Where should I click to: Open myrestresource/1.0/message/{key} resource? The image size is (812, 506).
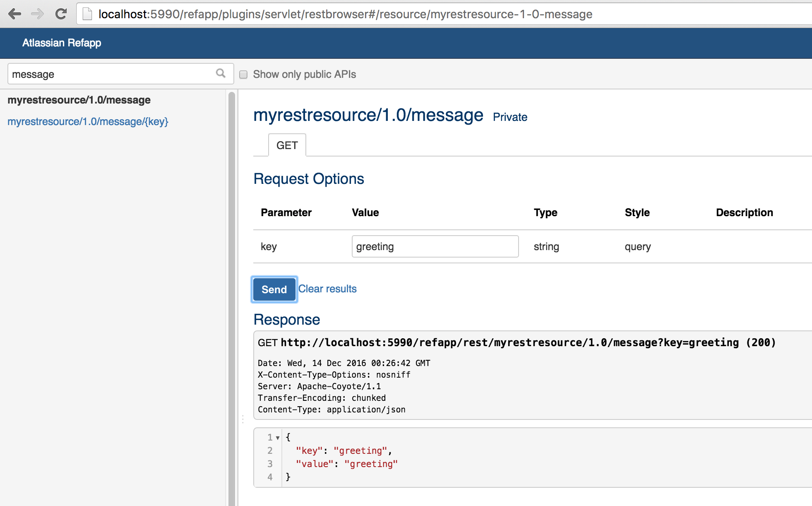(88, 121)
